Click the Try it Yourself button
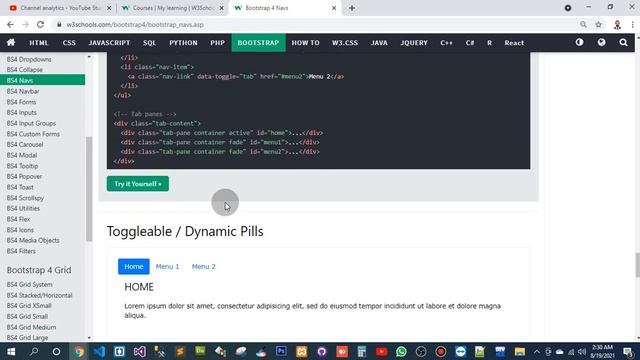The image size is (640, 360). pyautogui.click(x=138, y=184)
